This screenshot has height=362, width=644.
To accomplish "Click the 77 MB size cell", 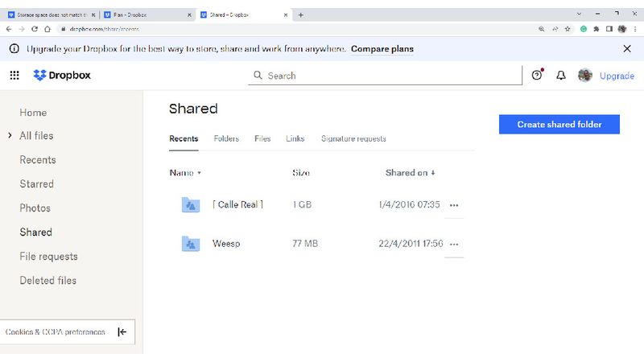I will [x=305, y=244].
